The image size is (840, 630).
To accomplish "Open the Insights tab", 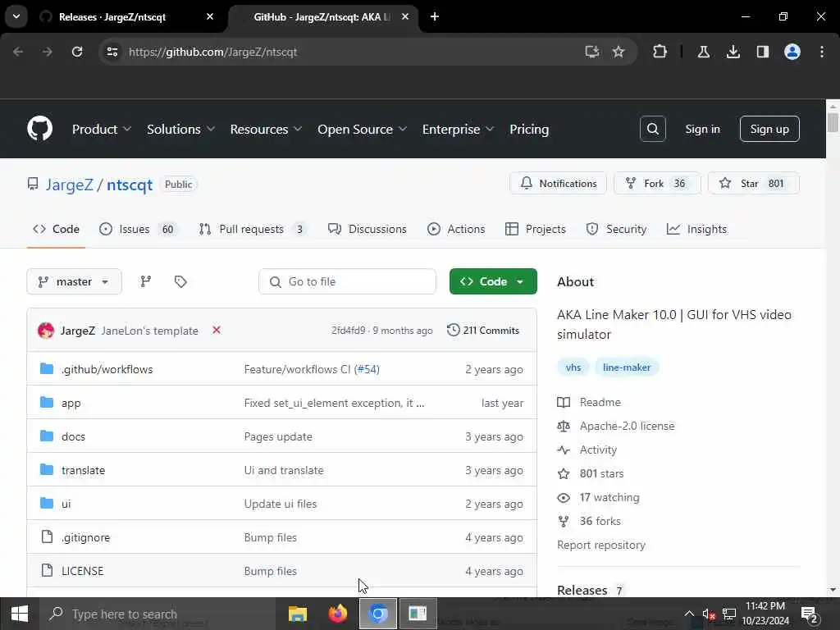I will 696,229.
